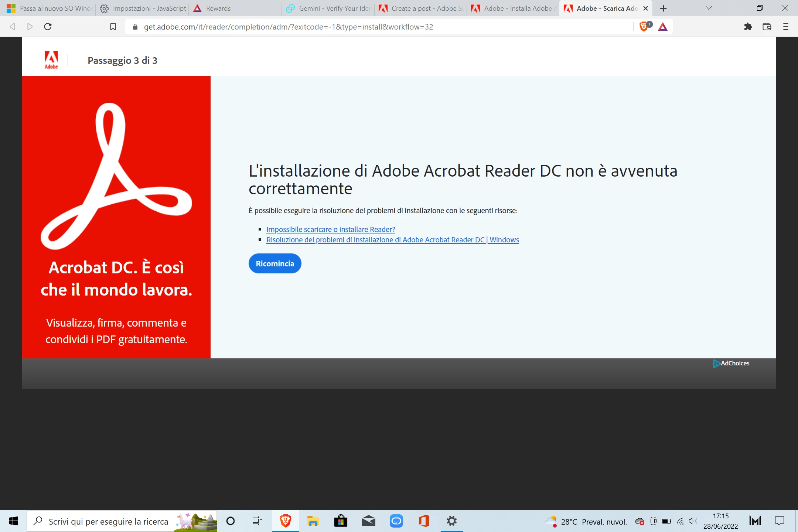Click the Brave Shields lion icon
The width and height of the screenshot is (798, 532).
[643, 27]
